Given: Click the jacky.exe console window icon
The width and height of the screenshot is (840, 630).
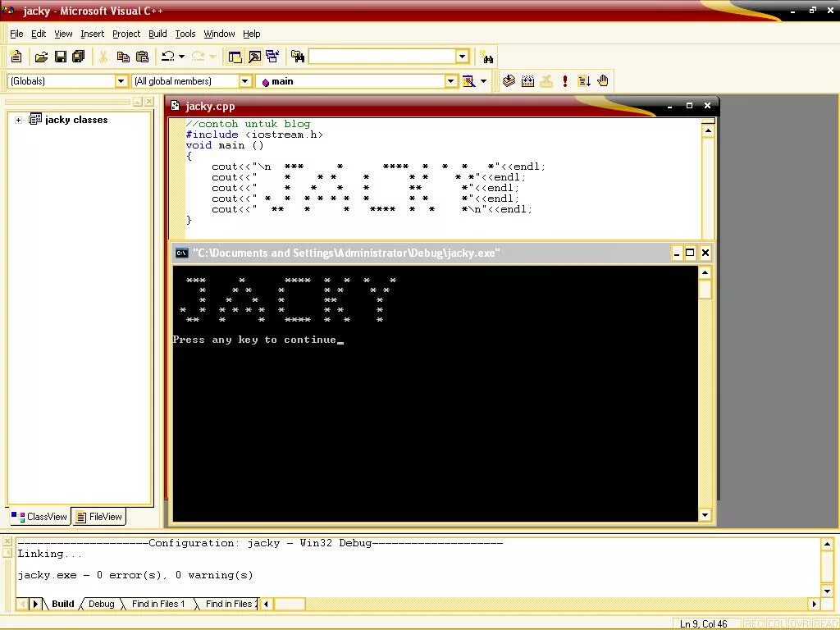Looking at the screenshot, I should [181, 253].
